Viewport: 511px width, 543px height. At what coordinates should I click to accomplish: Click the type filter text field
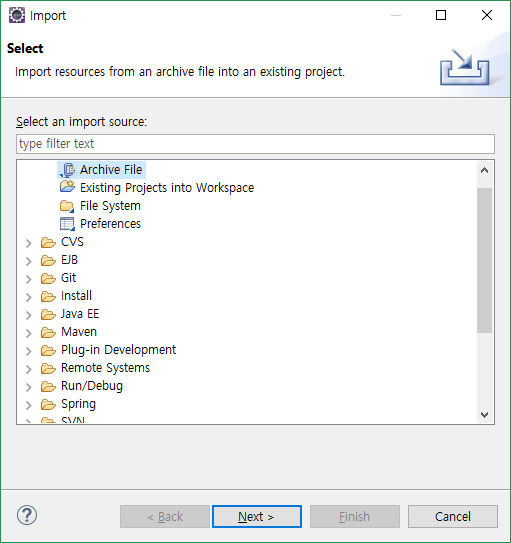(x=255, y=144)
